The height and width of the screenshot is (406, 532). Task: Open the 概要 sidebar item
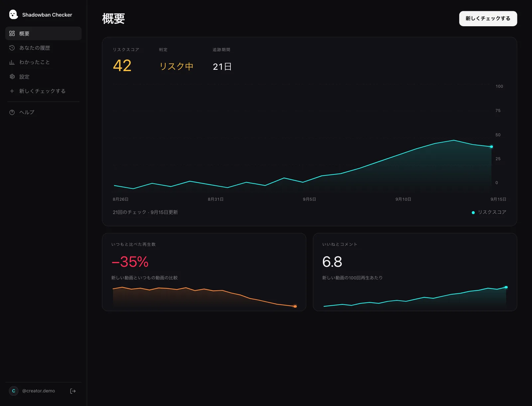coord(43,34)
